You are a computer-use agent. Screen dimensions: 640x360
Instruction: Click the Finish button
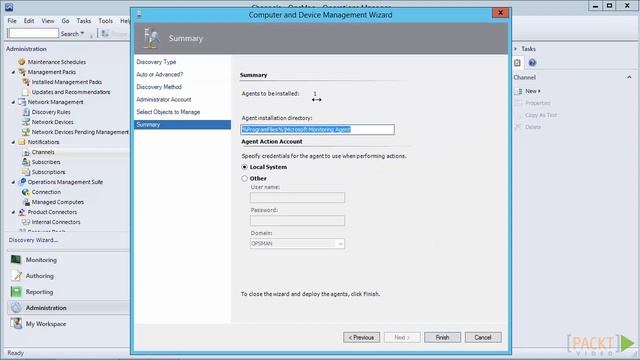point(442,338)
